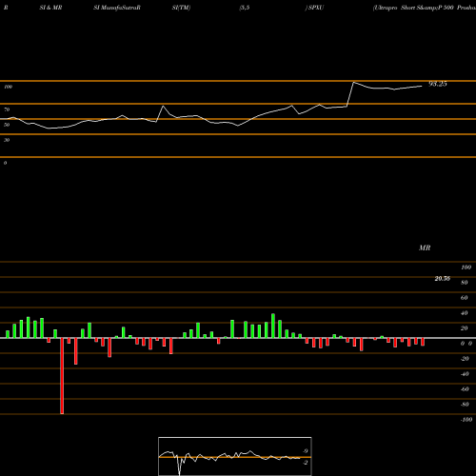Click the 50 level label on RSI axis
The width and height of the screenshot is (476, 476).
[x=7, y=125]
